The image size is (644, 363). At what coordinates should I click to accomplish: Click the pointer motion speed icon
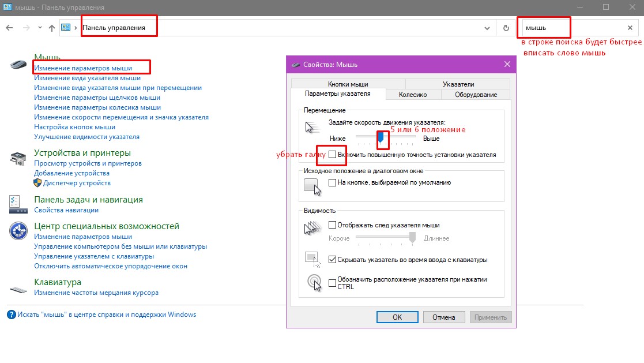tap(311, 128)
